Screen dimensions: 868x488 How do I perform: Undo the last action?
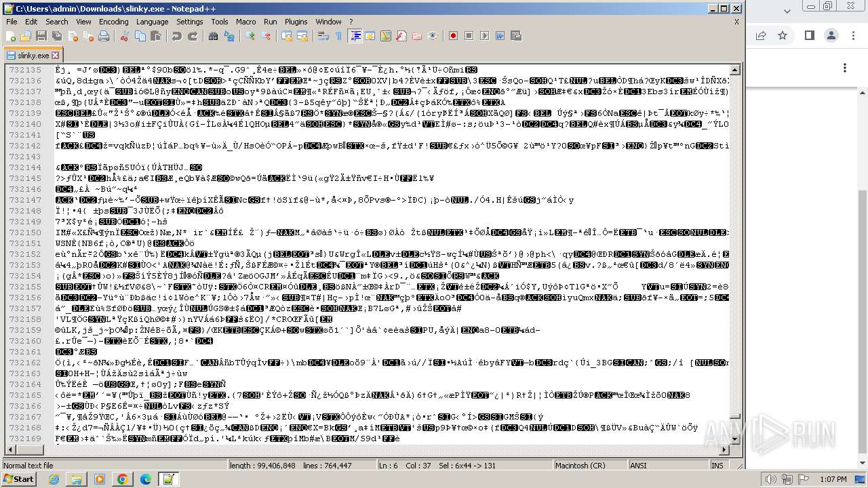point(176,36)
